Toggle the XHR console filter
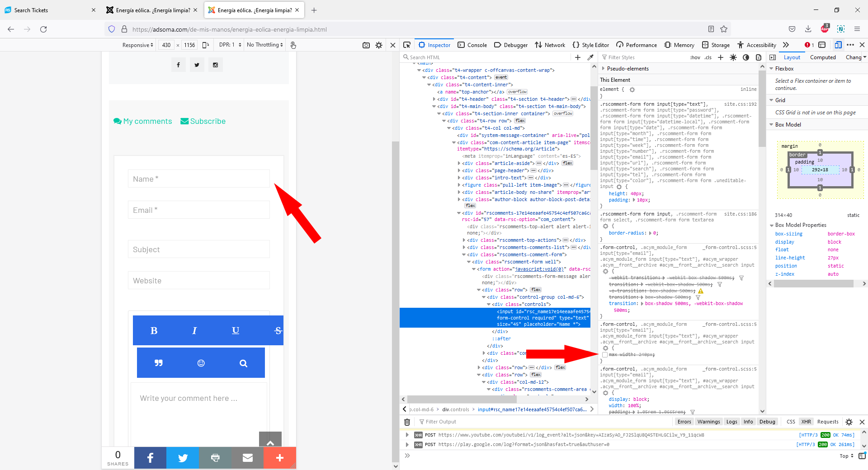This screenshot has height=470, width=868. [x=806, y=422]
